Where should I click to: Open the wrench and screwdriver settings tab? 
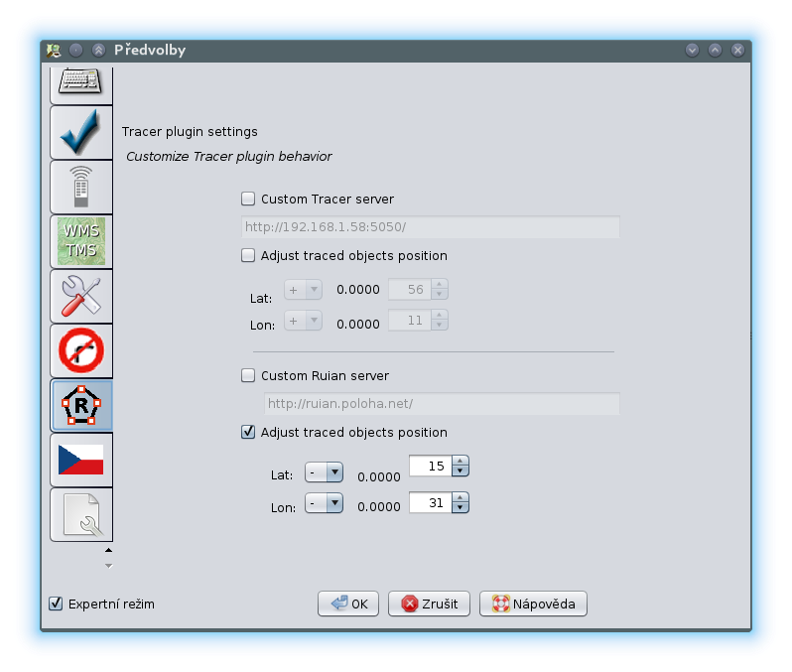[80, 296]
